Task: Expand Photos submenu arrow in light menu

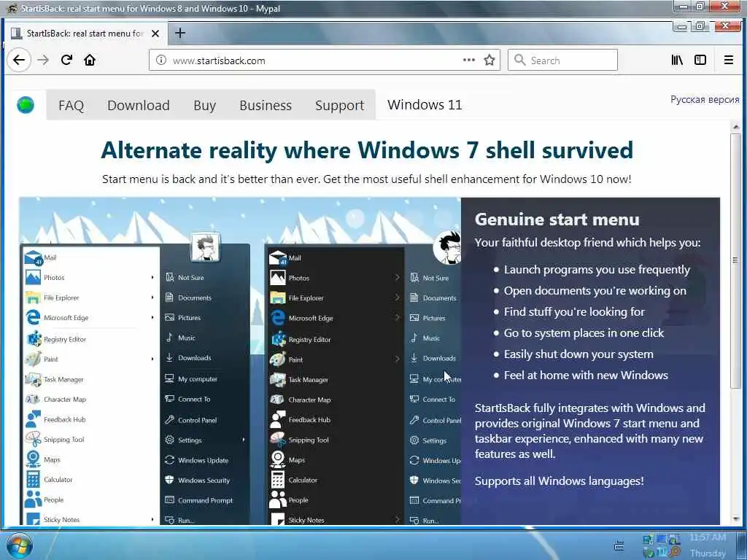Action: coord(152,277)
